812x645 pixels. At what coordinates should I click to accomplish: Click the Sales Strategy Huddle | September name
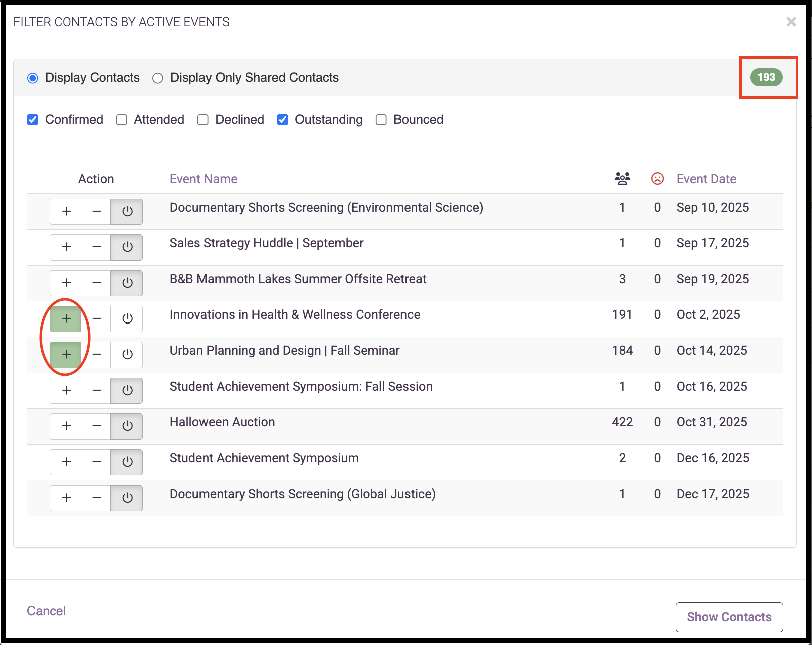click(x=267, y=243)
